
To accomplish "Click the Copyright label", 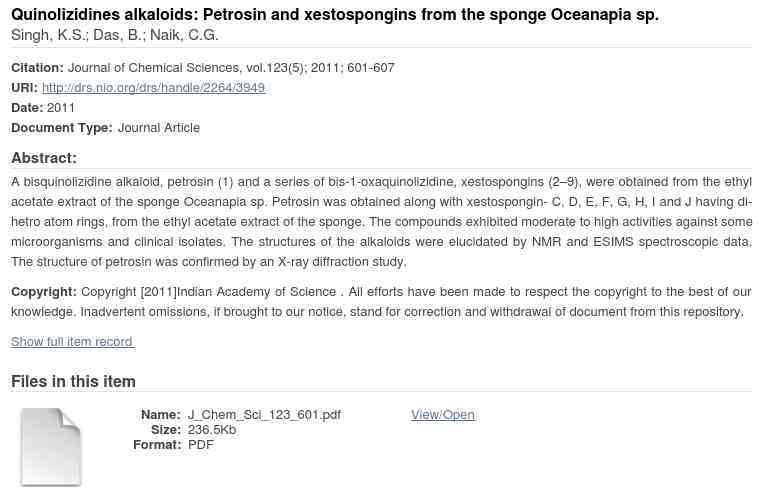I will 44,292.
